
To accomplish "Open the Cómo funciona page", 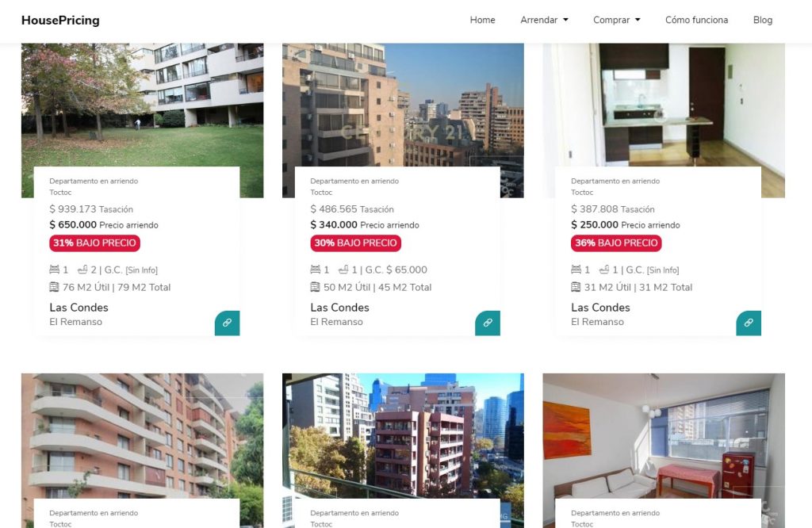I will (x=696, y=20).
